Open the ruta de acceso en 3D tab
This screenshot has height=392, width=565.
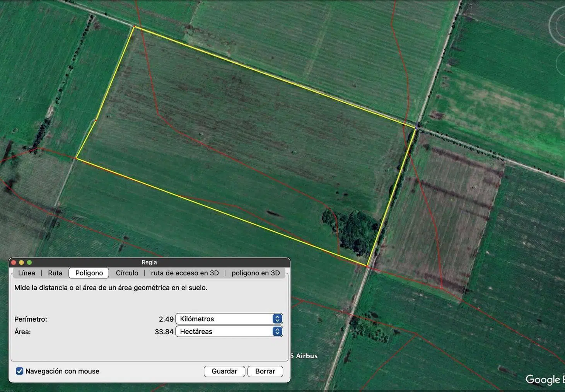pos(185,273)
